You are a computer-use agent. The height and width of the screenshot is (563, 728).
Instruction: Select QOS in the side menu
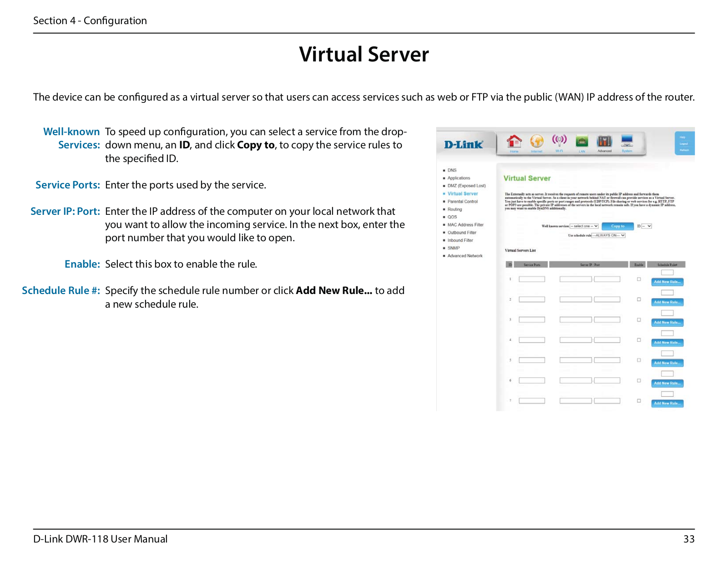click(452, 217)
